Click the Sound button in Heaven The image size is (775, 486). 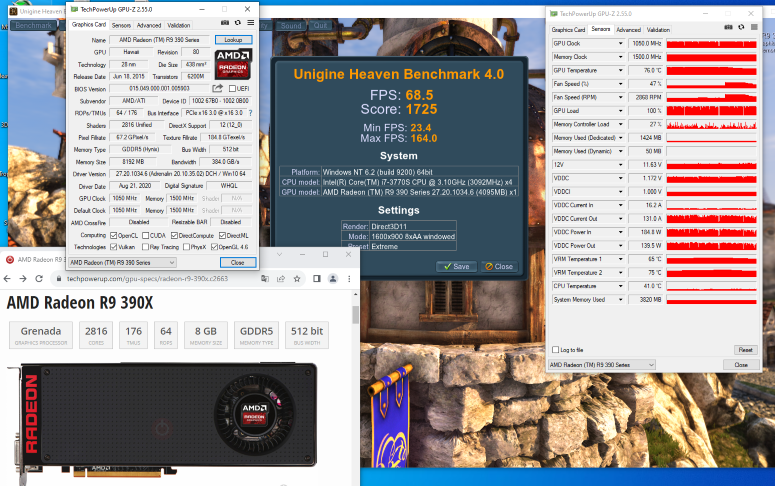291,25
